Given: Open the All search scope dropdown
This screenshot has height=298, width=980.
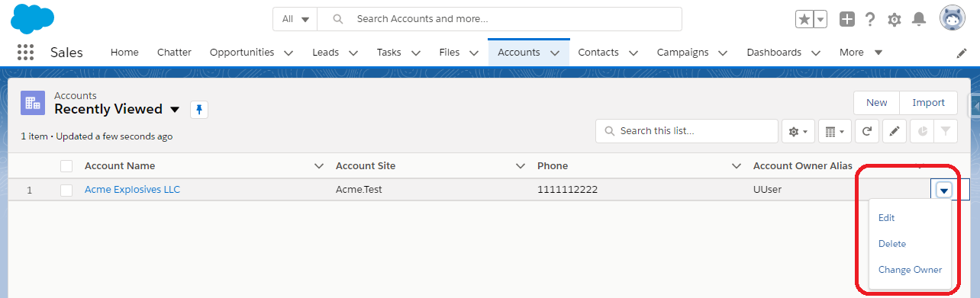Looking at the screenshot, I should (x=295, y=19).
